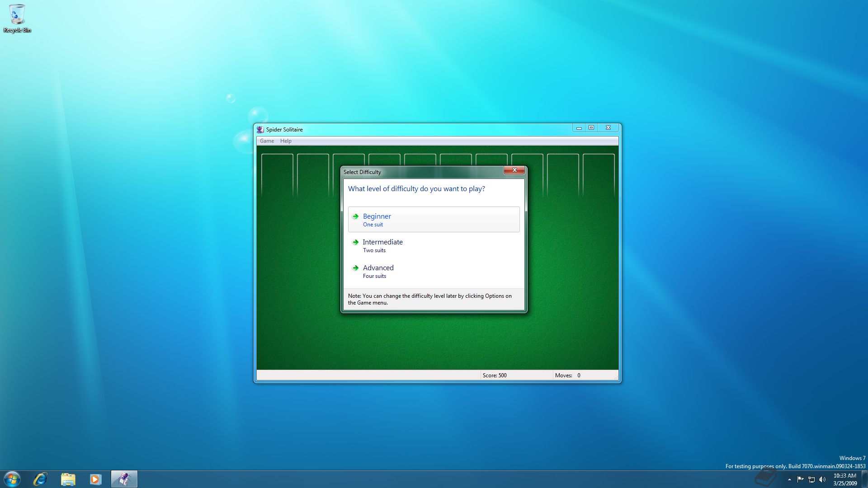Click the Show desktop button
The height and width of the screenshot is (488, 868).
864,479
